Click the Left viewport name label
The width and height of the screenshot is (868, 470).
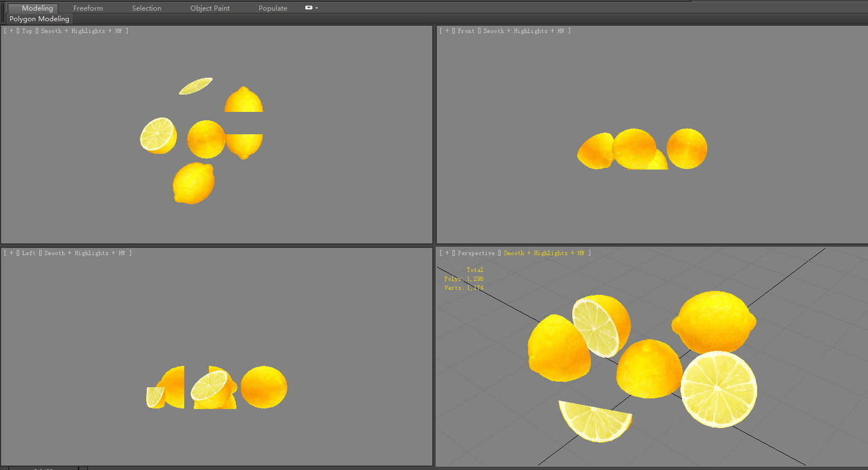(29, 253)
